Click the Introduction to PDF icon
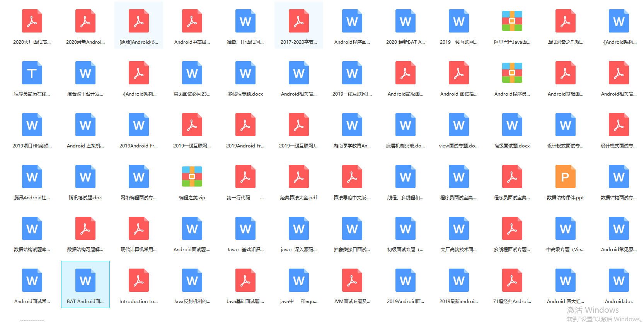This screenshot has width=644, height=322. click(x=139, y=280)
